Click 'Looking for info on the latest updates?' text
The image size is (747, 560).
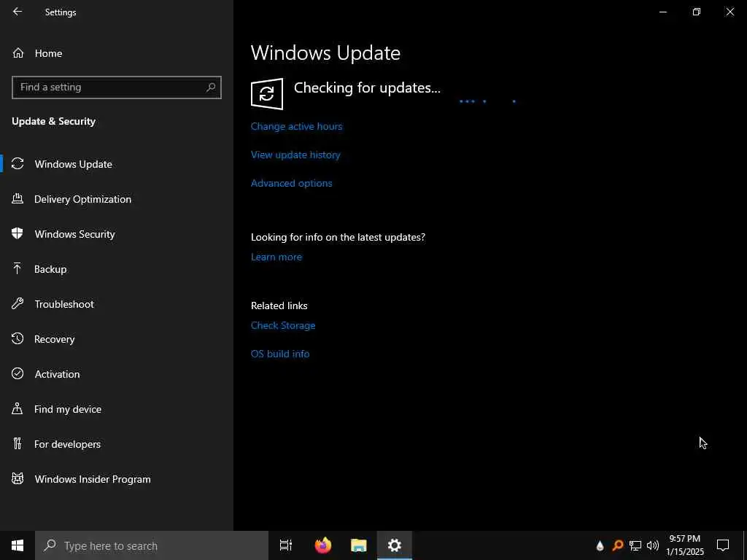338,237
